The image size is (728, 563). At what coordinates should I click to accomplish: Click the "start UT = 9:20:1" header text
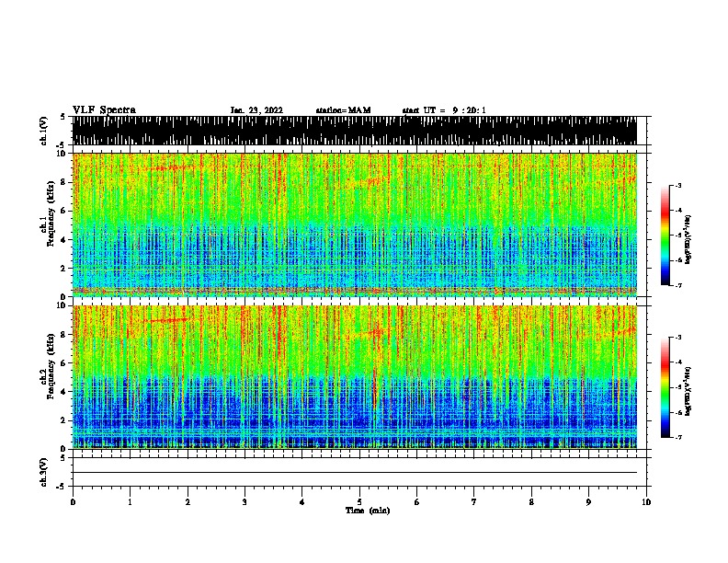(444, 110)
